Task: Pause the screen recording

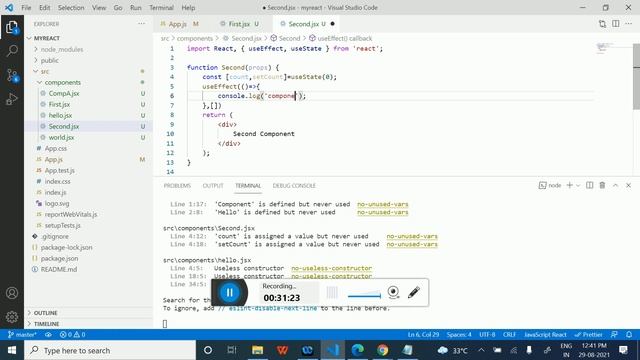Action: (x=229, y=292)
